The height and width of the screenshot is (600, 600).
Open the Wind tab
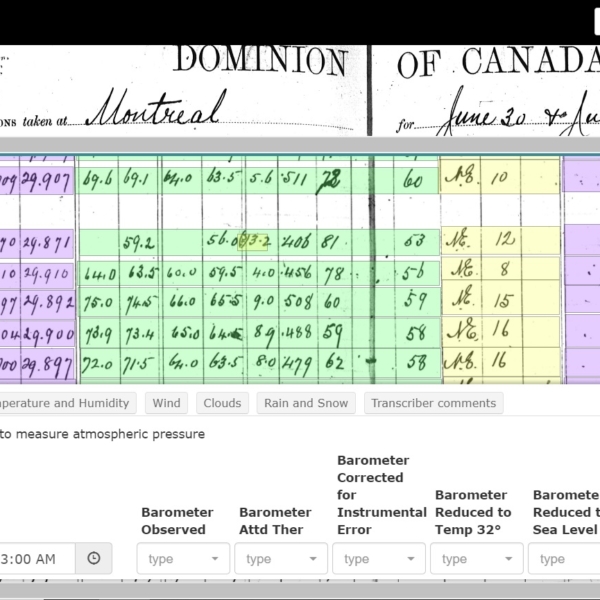pyautogui.click(x=167, y=403)
